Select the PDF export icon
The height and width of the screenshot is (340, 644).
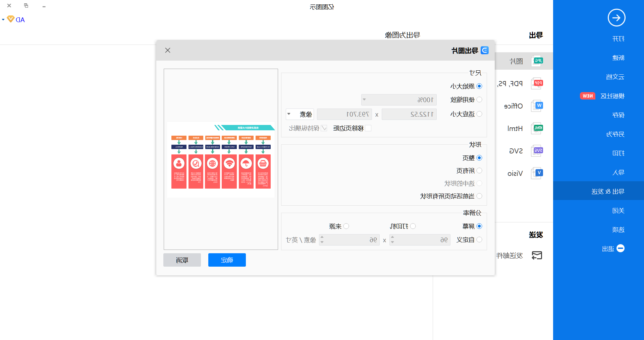(537, 83)
